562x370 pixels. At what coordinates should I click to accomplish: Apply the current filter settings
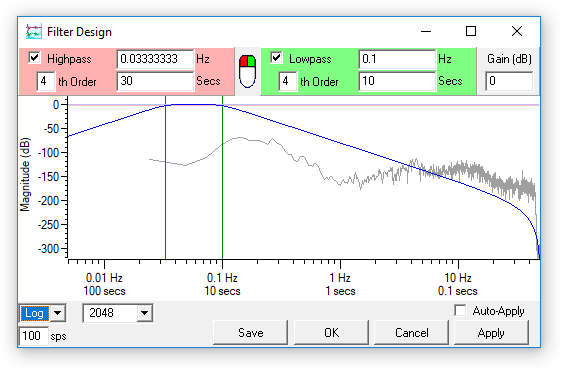[x=491, y=333]
